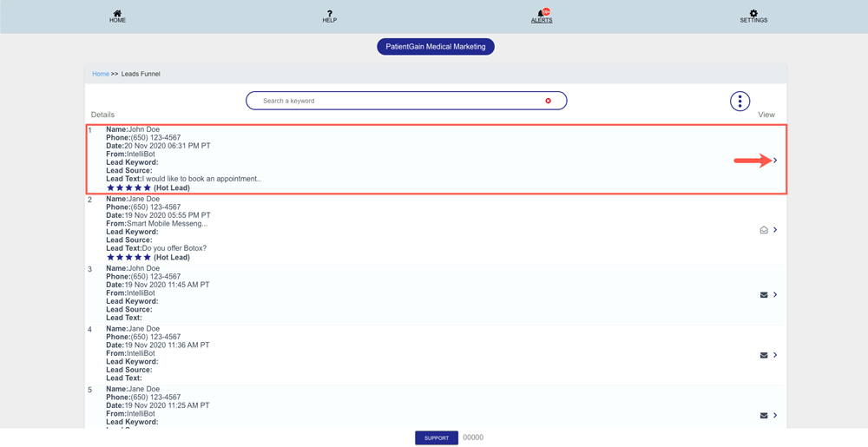This screenshot has height=447, width=868.
Task: Select 'Do you offer Botox?' lead text
Action: click(x=174, y=248)
